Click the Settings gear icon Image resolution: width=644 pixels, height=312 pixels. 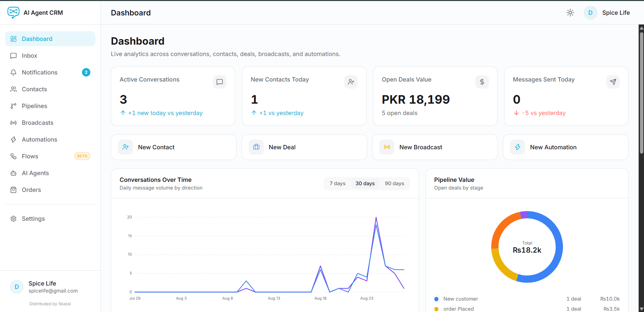(x=13, y=219)
